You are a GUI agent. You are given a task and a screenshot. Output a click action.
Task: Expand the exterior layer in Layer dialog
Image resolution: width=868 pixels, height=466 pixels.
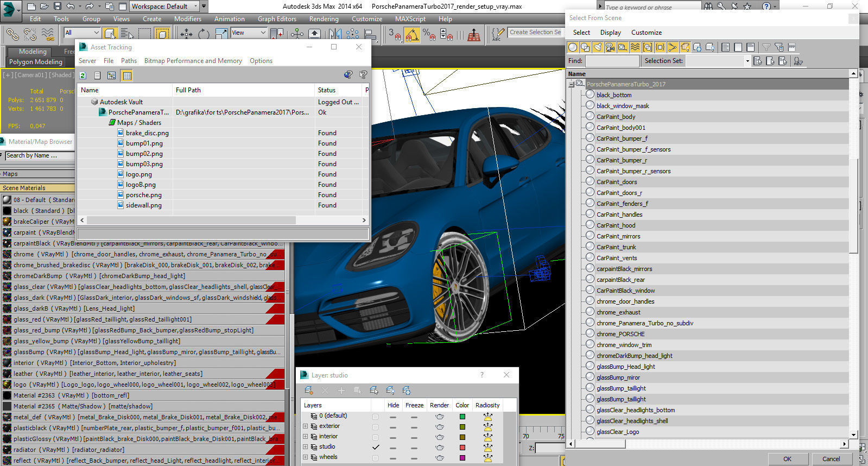(x=306, y=426)
